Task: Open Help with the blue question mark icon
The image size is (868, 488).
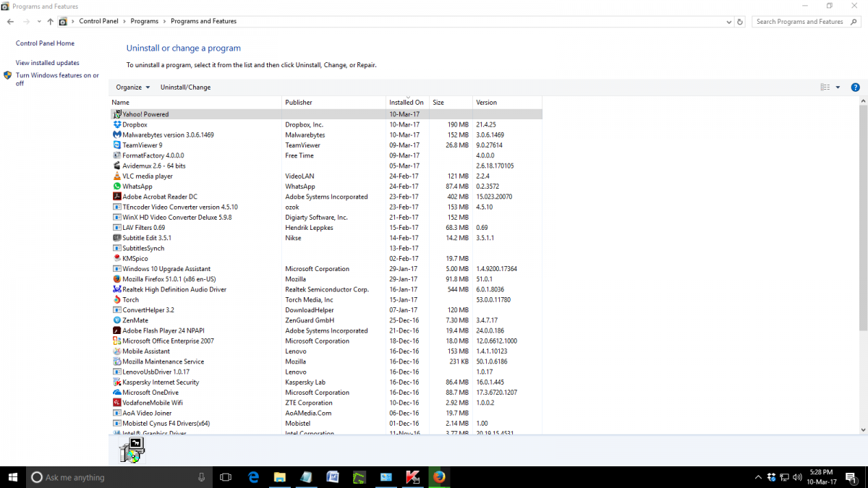Action: point(855,87)
